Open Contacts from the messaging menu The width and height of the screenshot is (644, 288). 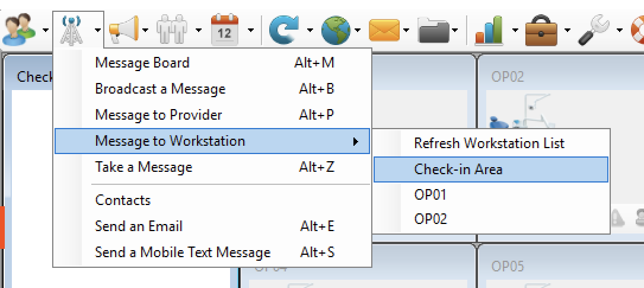pos(123,200)
